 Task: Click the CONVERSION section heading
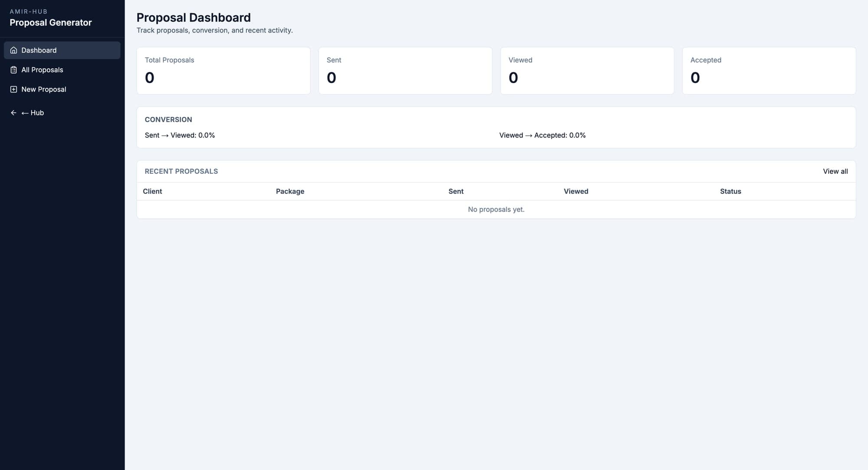point(168,119)
